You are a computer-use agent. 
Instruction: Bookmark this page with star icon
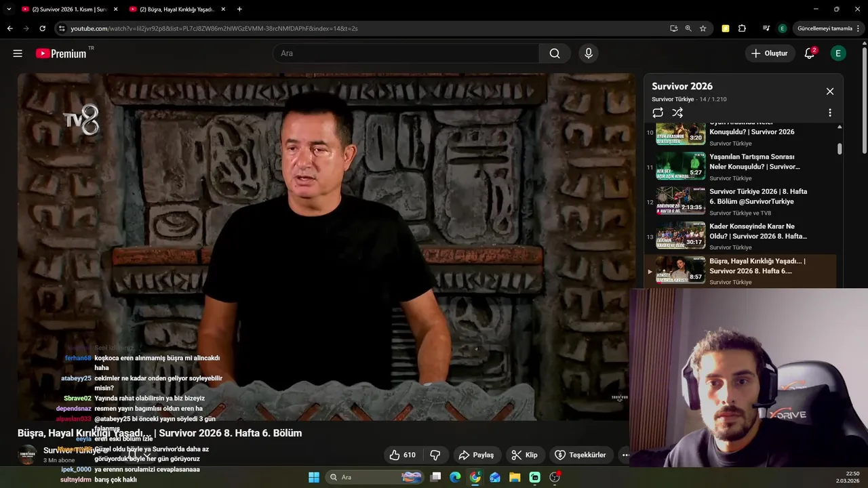pos(703,28)
